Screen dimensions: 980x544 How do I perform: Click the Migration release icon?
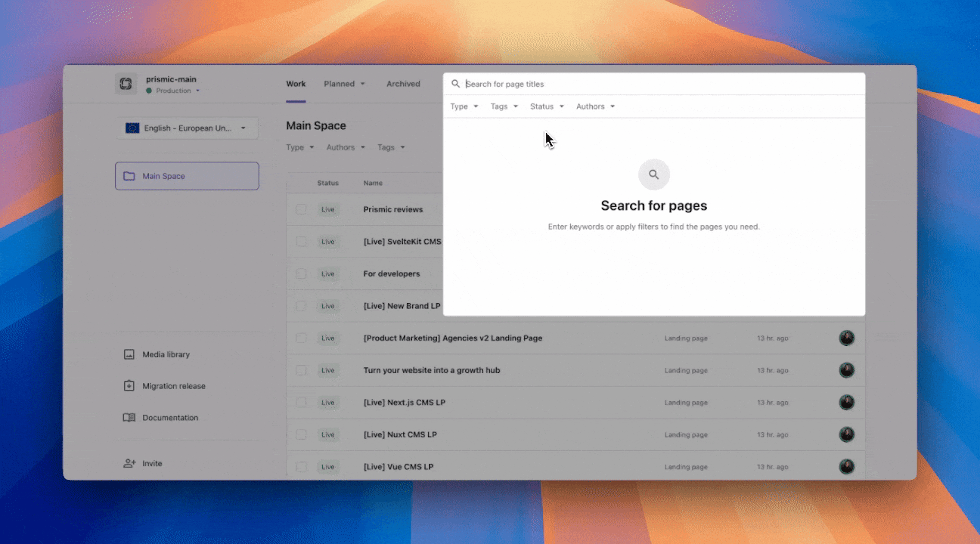click(x=129, y=386)
